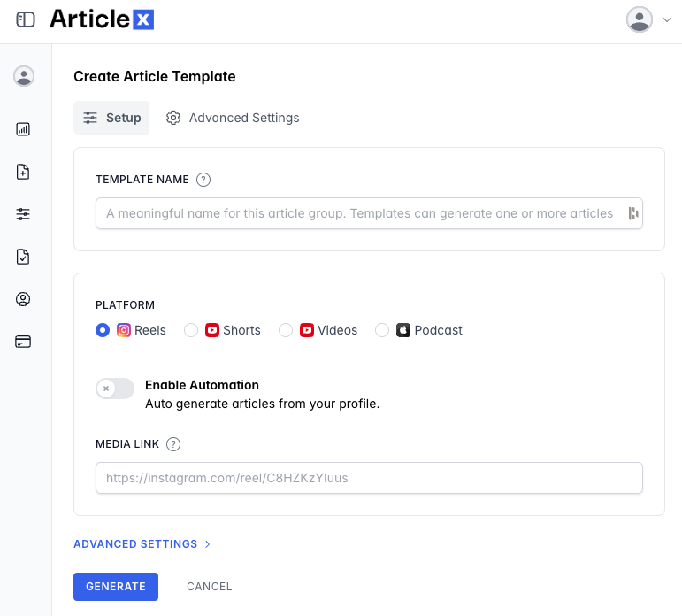Viewport: 682px width, 616px height.
Task: Open the templates sliders icon in sidebar
Action: point(24,214)
